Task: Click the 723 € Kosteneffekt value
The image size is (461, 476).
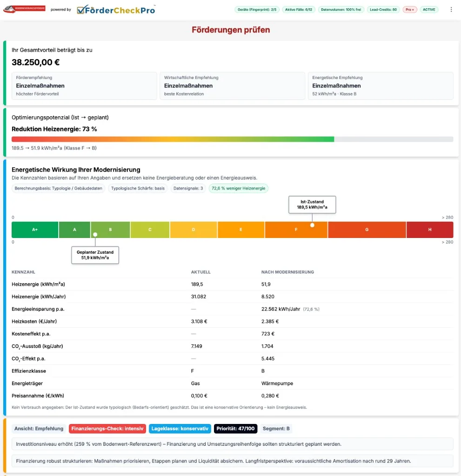Action: (x=268, y=334)
